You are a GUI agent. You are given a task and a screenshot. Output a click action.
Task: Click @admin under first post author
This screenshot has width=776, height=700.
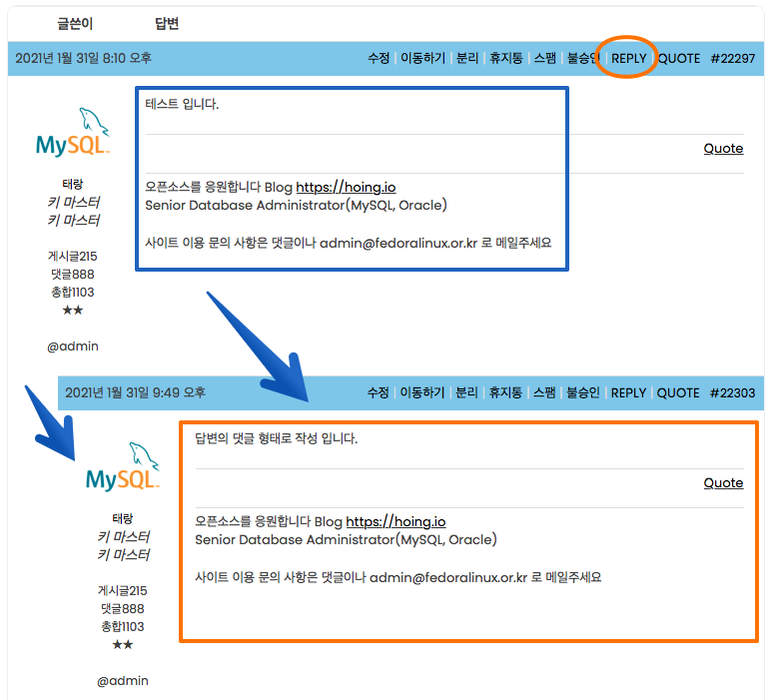click(72, 347)
